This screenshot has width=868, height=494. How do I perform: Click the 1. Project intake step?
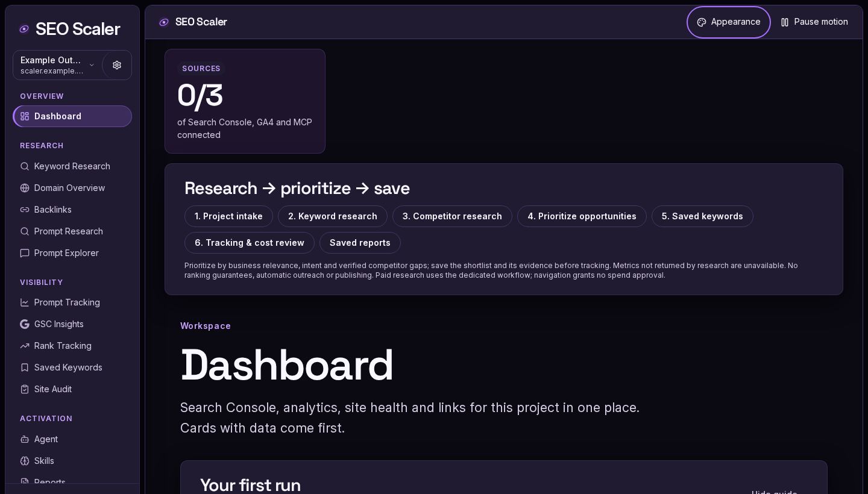point(228,216)
